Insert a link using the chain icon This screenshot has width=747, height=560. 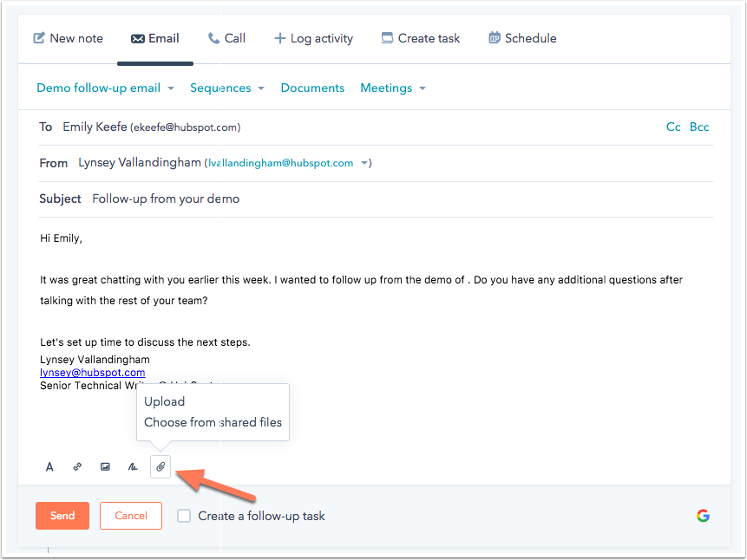[77, 466]
